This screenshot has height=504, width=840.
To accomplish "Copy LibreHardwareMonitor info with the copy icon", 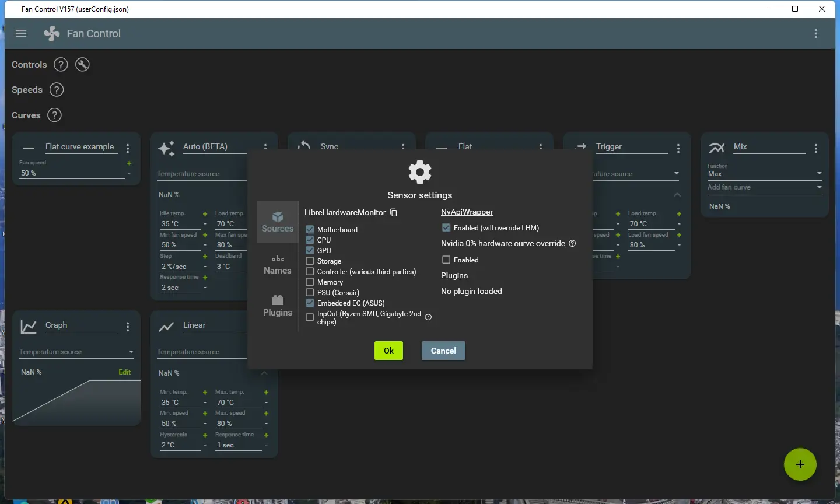I will click(394, 213).
